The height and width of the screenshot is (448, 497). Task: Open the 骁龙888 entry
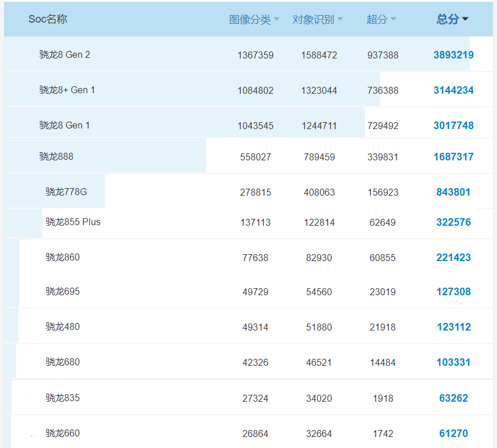coord(56,156)
